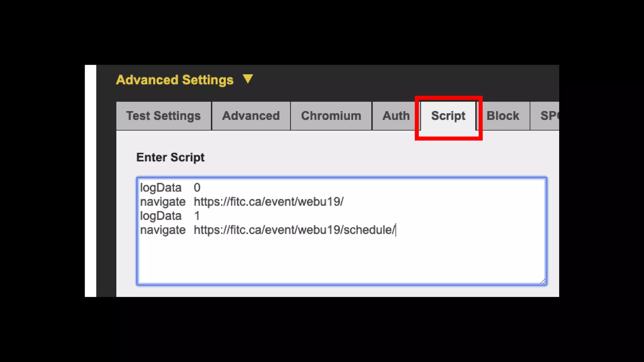Click the value 0 after the first logData

click(197, 188)
